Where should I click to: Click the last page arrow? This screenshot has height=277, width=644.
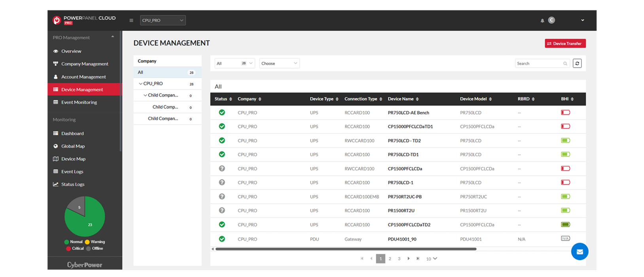(418, 258)
